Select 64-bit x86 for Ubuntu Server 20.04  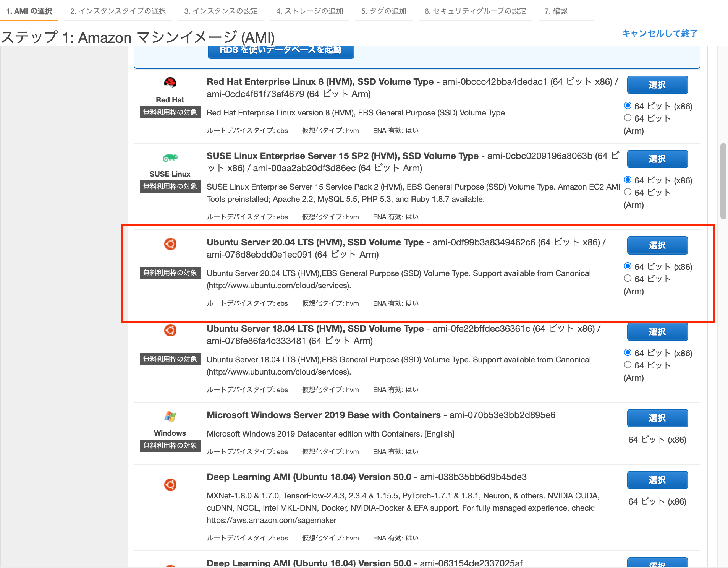coord(628,266)
